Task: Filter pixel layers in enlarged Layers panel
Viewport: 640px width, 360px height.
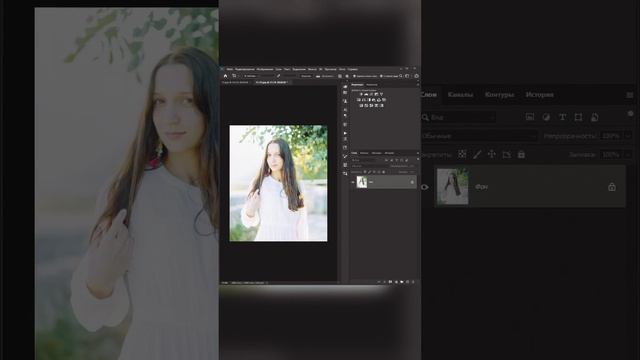Action: (x=530, y=117)
